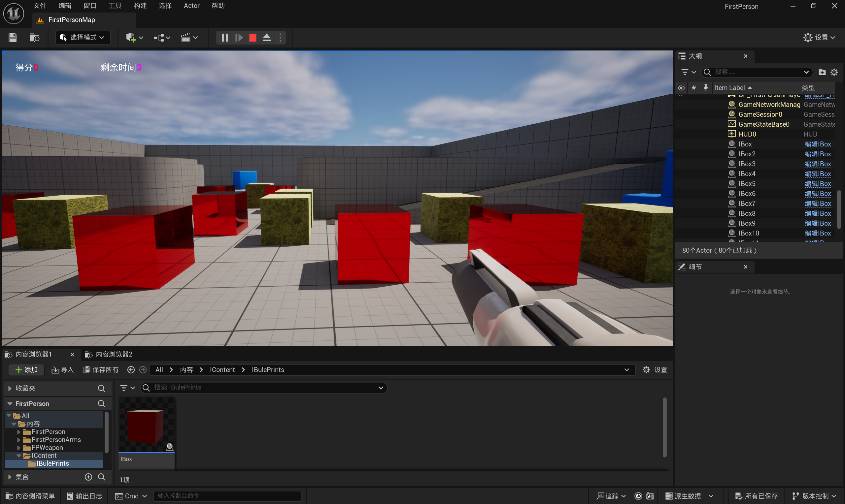This screenshot has width=845, height=504.
Task: Toggle the visibility eye column header
Action: coord(681,88)
